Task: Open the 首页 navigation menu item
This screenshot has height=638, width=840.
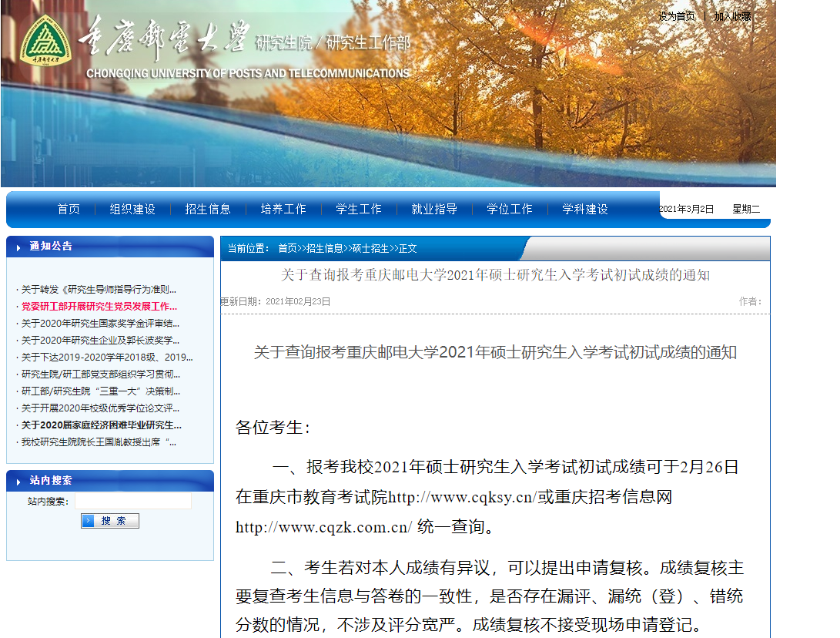Action: click(x=69, y=209)
